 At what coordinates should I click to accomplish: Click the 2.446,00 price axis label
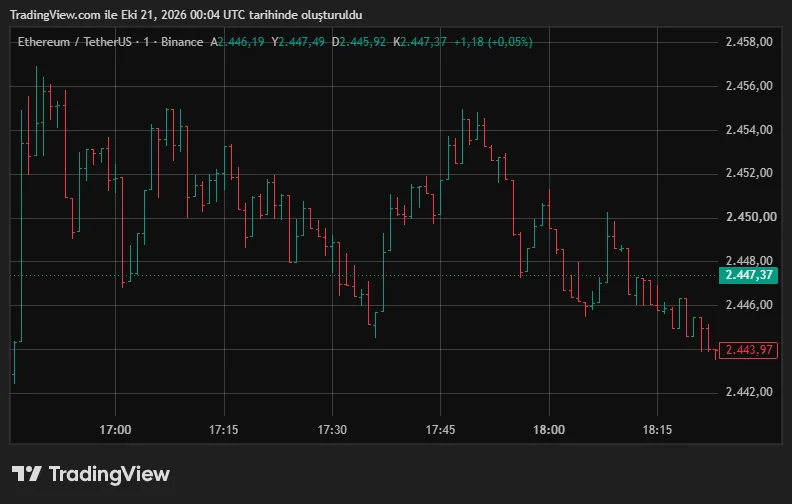click(749, 305)
